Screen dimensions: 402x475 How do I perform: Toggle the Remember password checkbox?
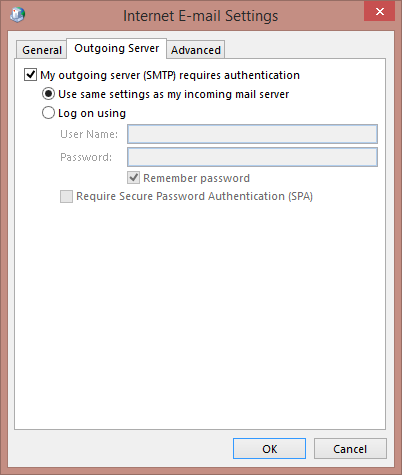[133, 178]
